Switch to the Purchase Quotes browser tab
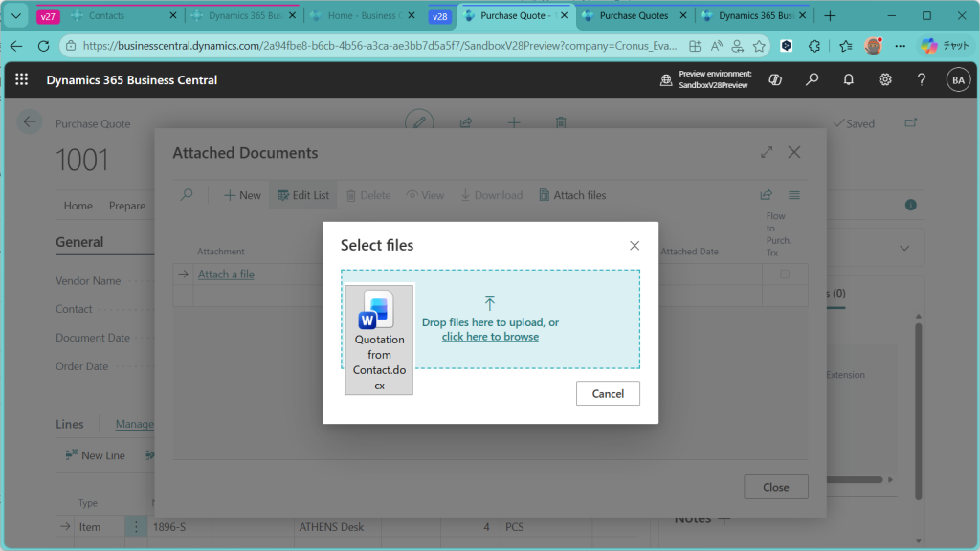 [x=634, y=16]
